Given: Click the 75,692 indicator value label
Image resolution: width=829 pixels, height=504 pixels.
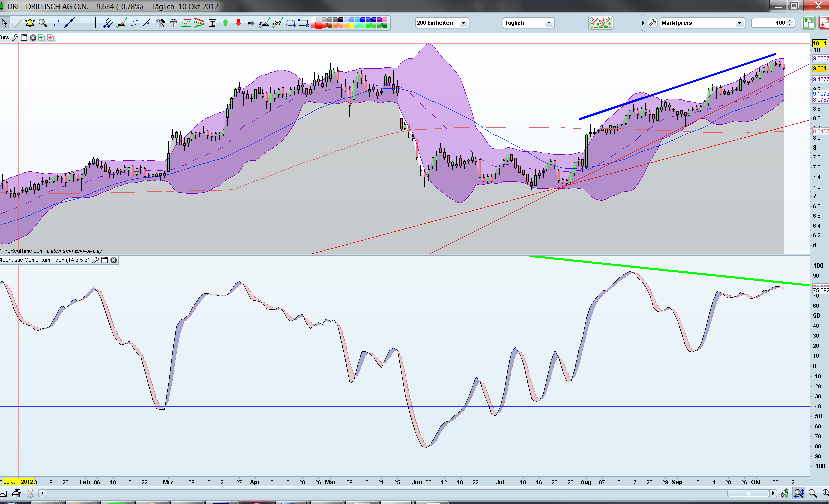Looking at the screenshot, I should pos(820,290).
